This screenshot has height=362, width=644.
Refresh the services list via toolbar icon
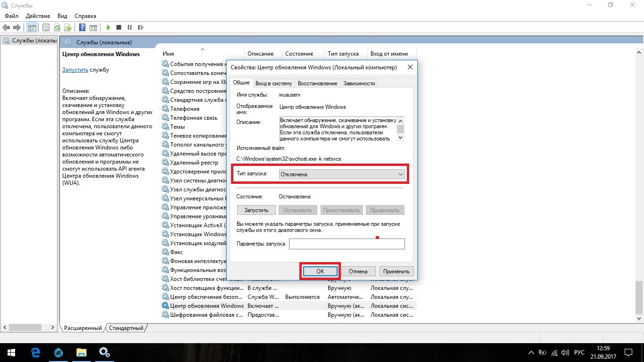tap(57, 27)
